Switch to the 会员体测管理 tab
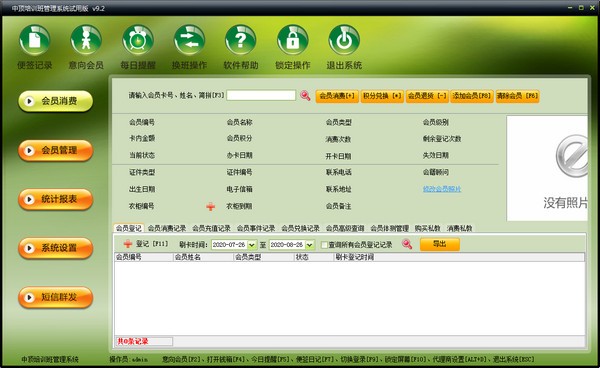The height and width of the screenshot is (368, 600). coord(390,228)
